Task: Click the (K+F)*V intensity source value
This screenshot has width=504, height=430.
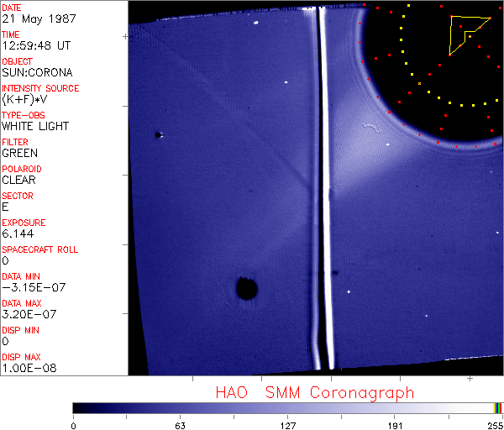Action: 24,99
